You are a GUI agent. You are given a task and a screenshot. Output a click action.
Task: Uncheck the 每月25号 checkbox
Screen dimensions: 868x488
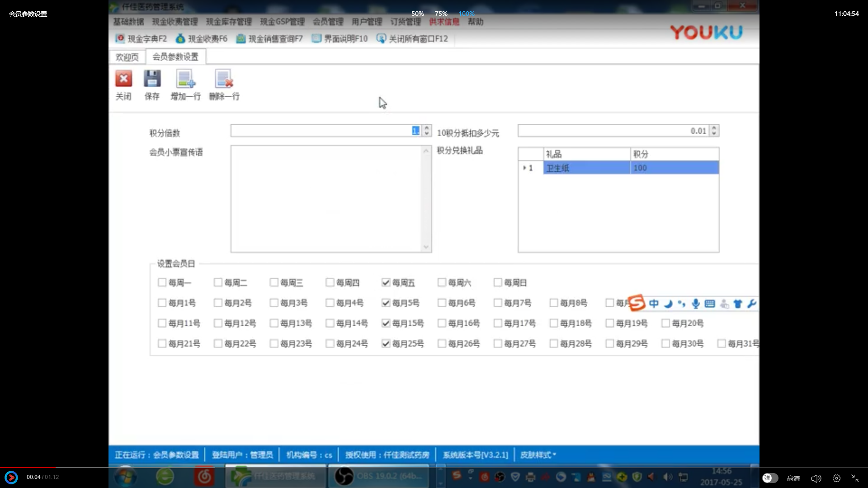pos(386,343)
